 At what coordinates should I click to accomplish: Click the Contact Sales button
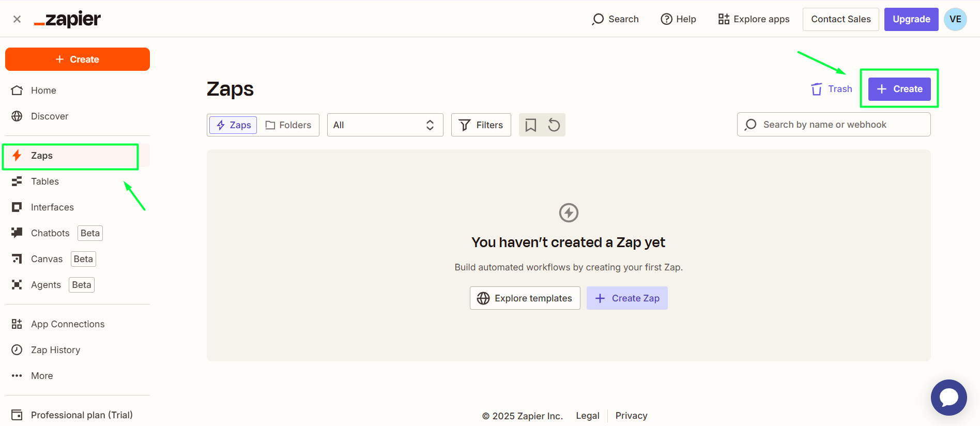[x=841, y=19]
